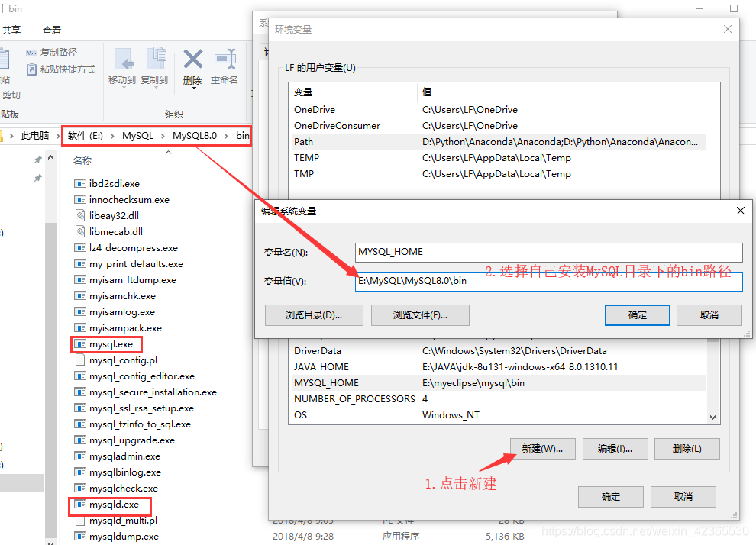Click MySQL8.0 breadcrumb in address bar
Screen dimensions: 756x545
click(x=194, y=135)
